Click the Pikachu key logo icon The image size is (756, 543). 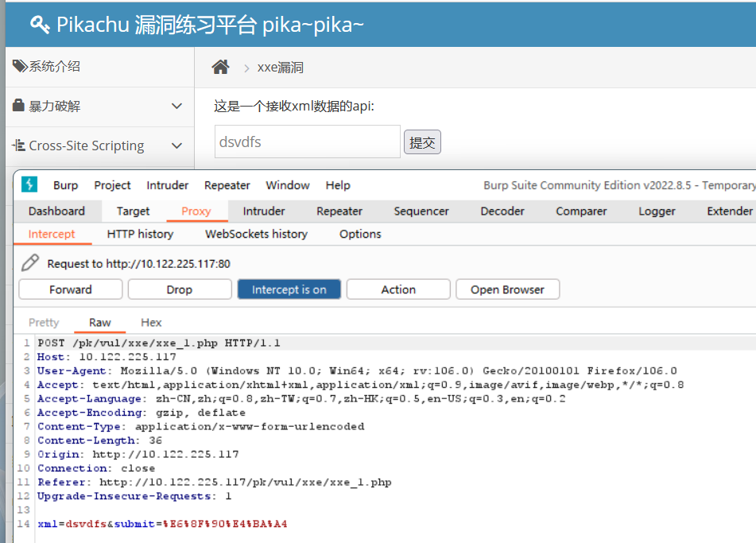pos(40,25)
